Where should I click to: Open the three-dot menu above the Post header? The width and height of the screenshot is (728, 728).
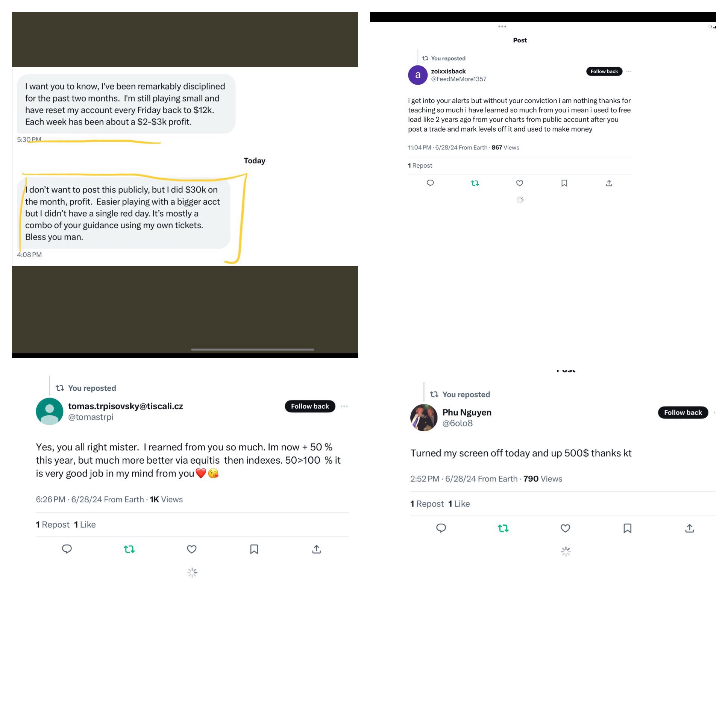(502, 26)
